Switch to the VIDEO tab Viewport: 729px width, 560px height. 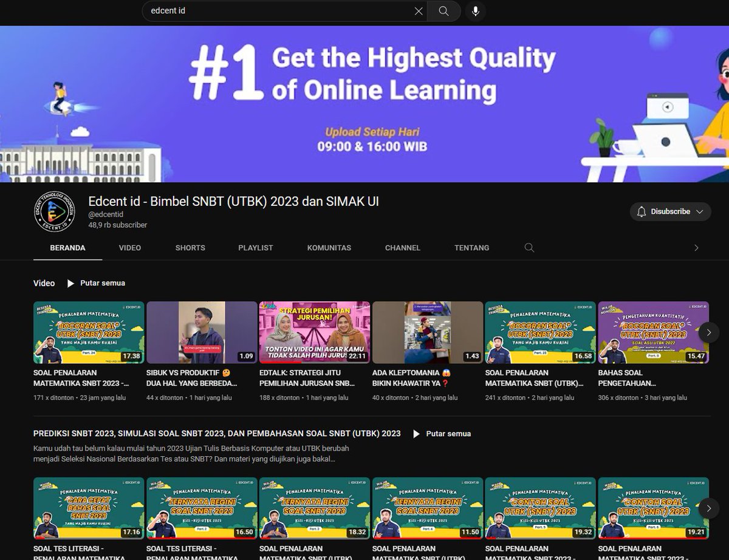[130, 248]
